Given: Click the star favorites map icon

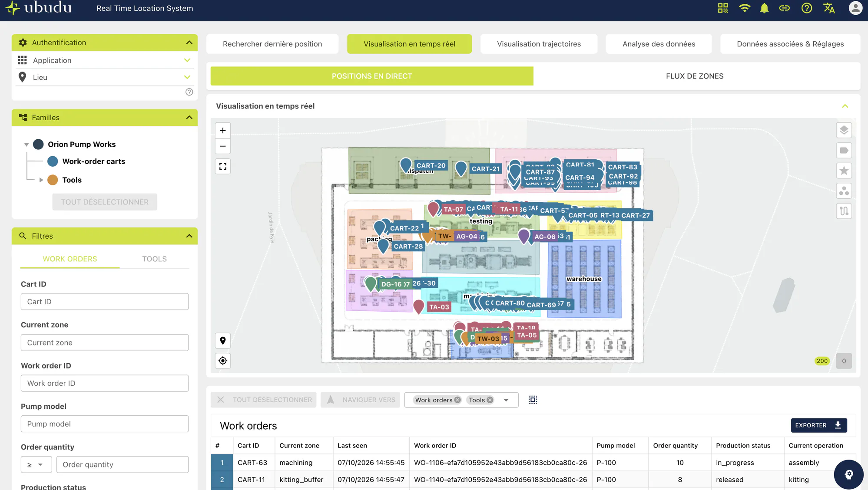Looking at the screenshot, I should 844,171.
